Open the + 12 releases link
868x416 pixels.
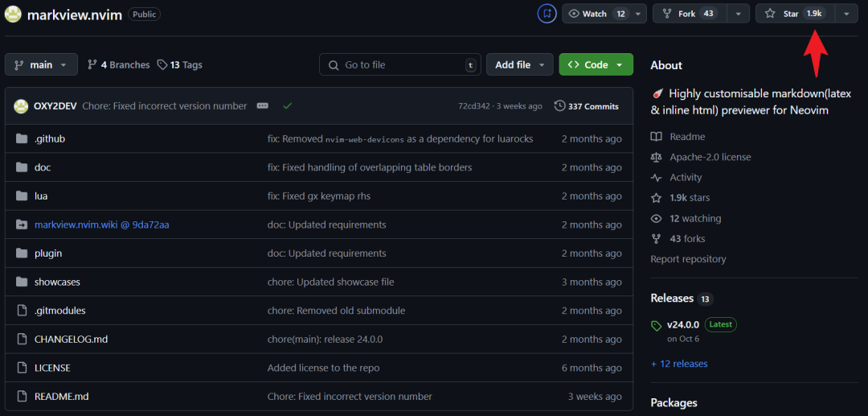pos(679,364)
